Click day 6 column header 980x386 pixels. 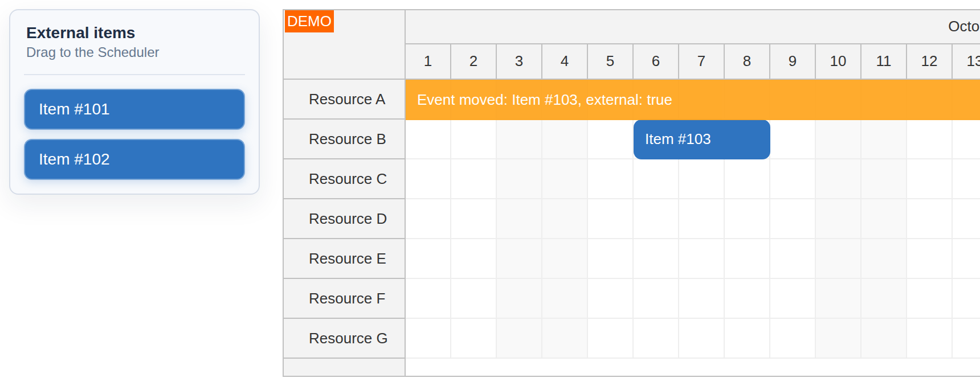[x=656, y=61]
